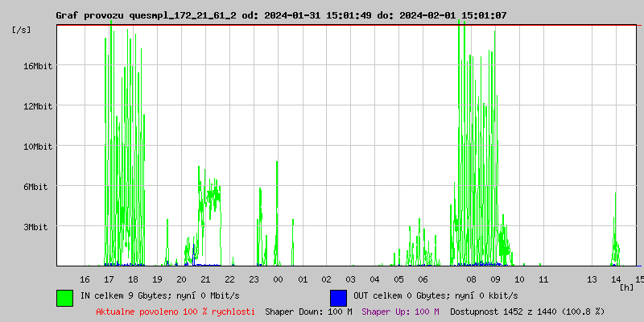Select hour 14 on the time axis
Screen dimensions: 644x322
616,279
